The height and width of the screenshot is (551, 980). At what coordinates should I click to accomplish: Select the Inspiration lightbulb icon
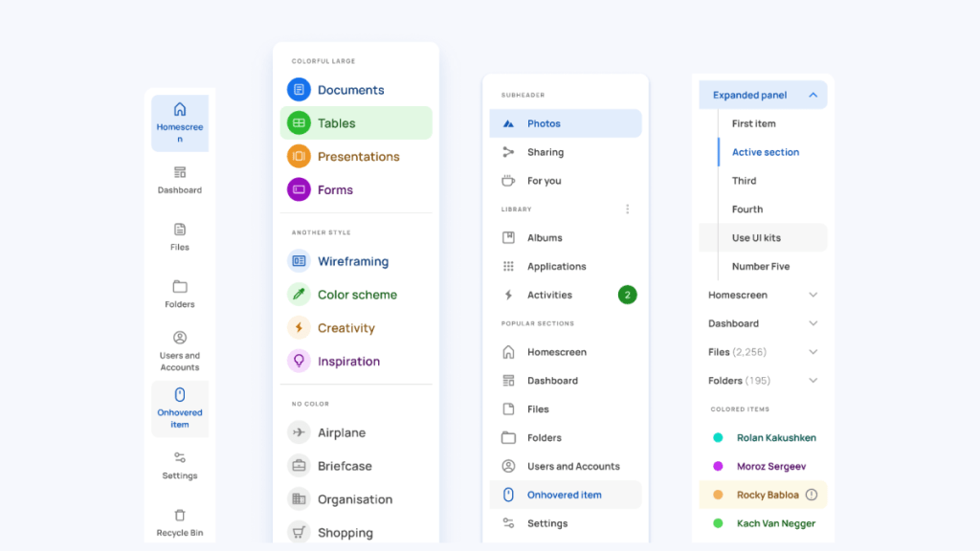click(299, 362)
